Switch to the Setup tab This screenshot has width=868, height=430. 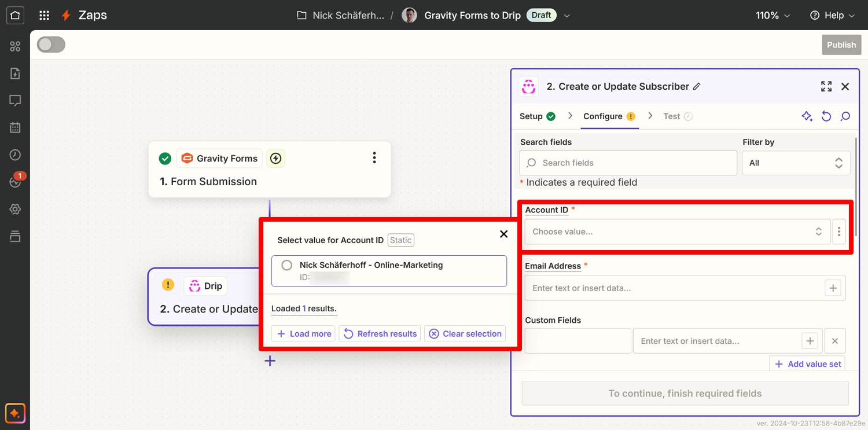pos(537,116)
